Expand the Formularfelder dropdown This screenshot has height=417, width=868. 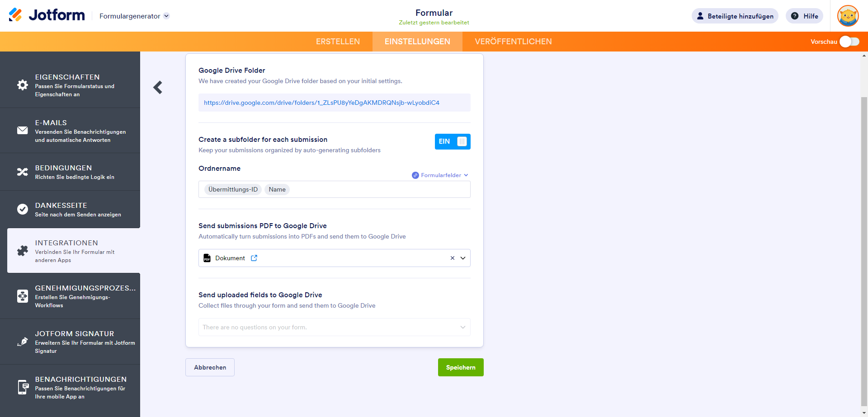click(440, 175)
